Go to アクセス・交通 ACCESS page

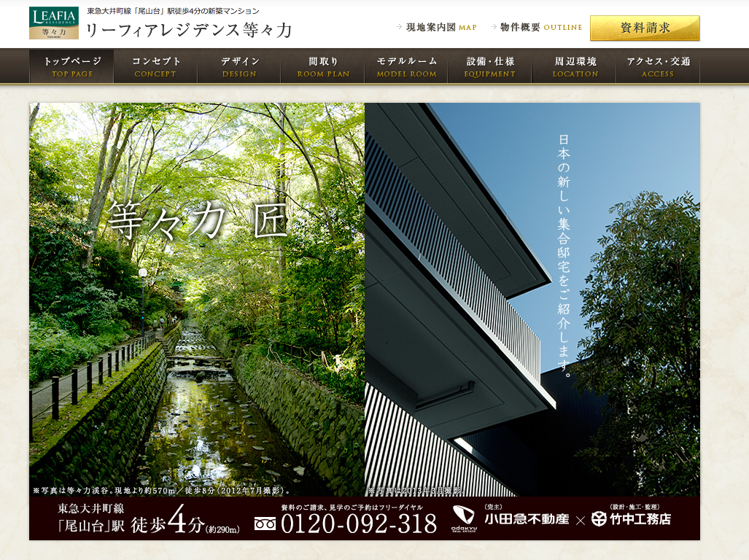click(658, 66)
